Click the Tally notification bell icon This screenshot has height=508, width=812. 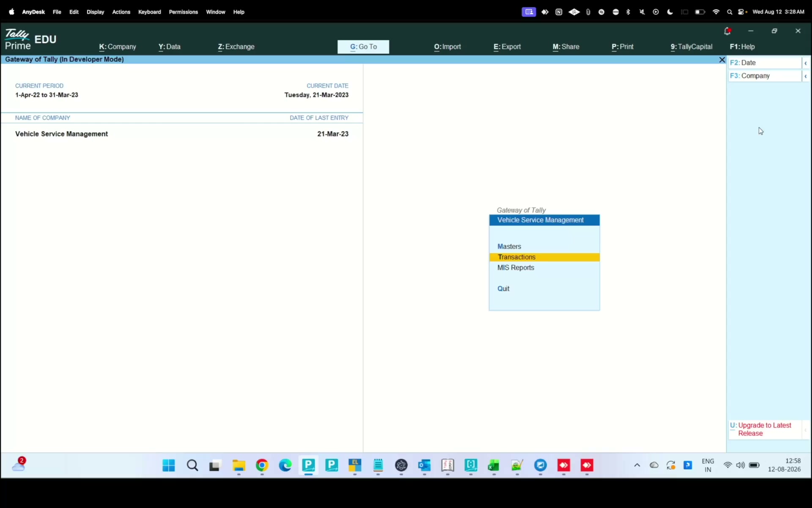point(727,31)
